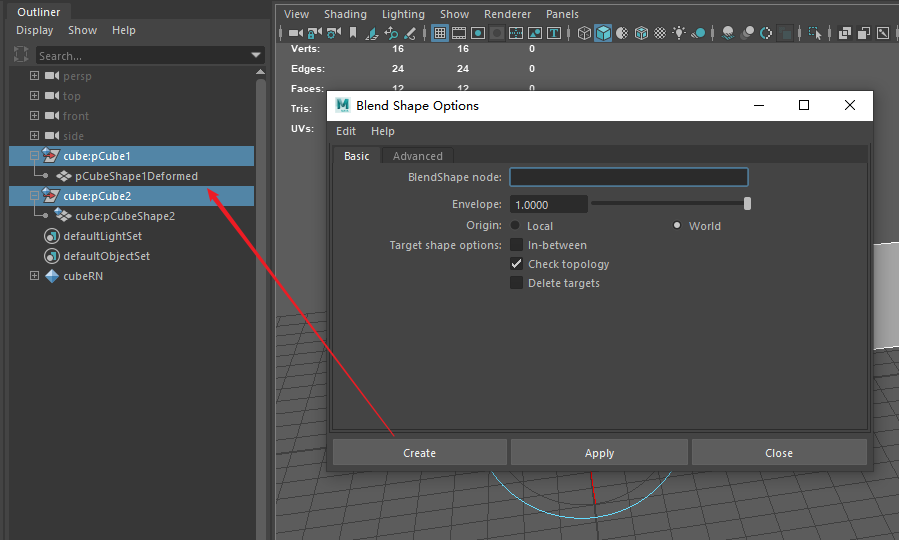This screenshot has height=540, width=899.
Task: Click the wireframe cube shading icon
Action: pyautogui.click(x=585, y=33)
